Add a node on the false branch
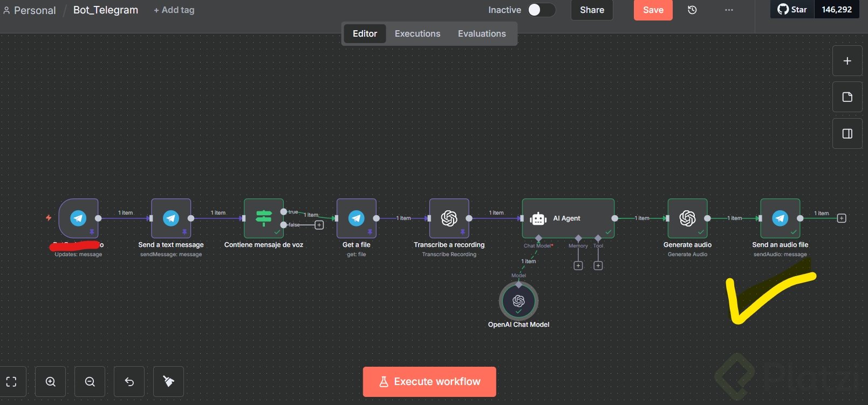Screen dimensions: 868x405 (319, 225)
